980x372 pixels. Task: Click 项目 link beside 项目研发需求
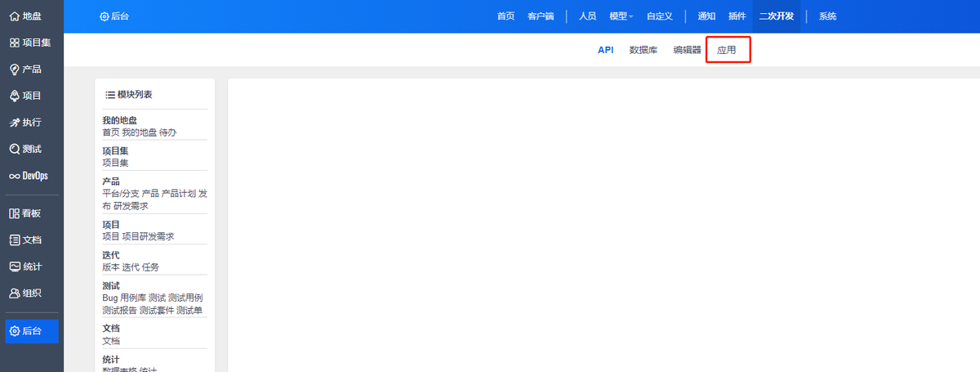tap(111, 236)
